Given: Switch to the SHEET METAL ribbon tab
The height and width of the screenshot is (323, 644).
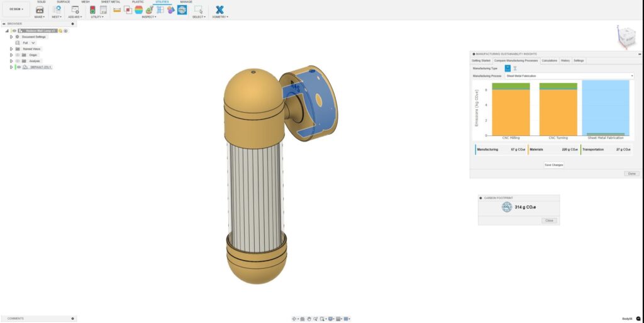Looking at the screenshot, I should [111, 2].
